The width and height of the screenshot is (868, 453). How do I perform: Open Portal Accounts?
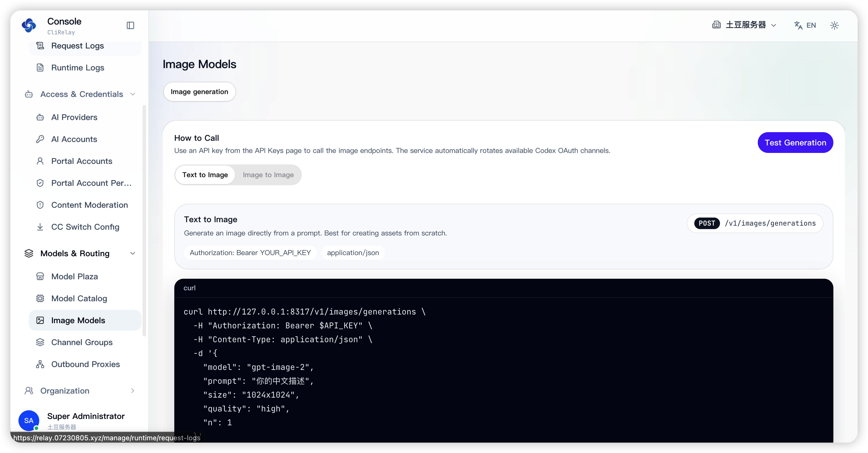click(85, 161)
